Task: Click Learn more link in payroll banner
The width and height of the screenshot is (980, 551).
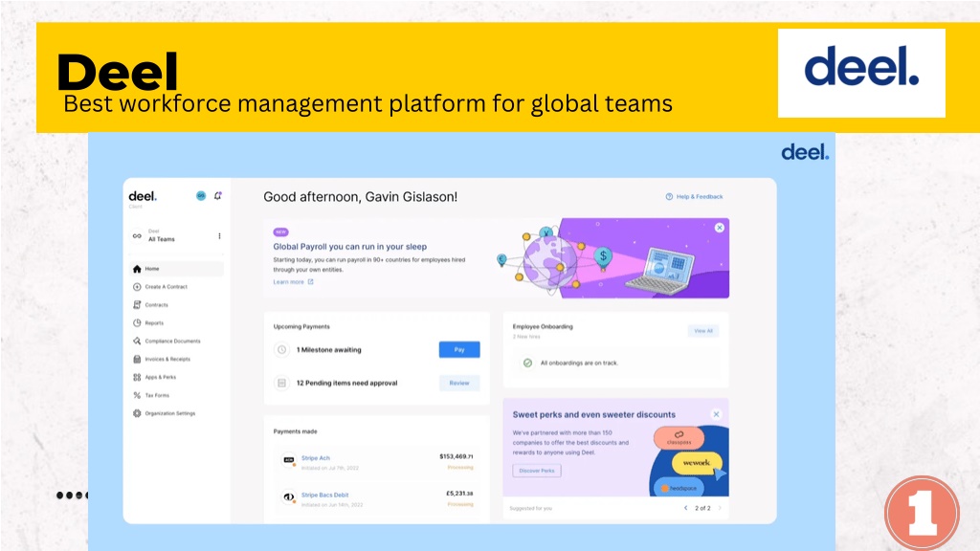Action: 293,282
